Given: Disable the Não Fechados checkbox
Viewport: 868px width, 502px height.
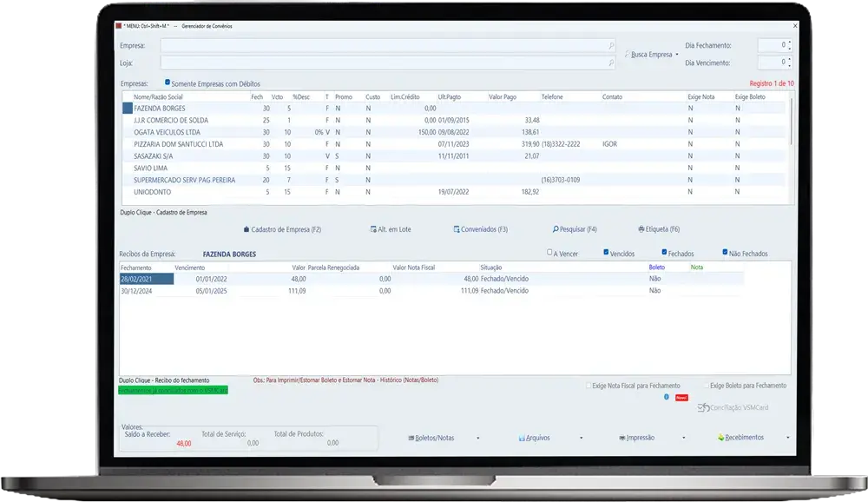Looking at the screenshot, I should tap(725, 253).
